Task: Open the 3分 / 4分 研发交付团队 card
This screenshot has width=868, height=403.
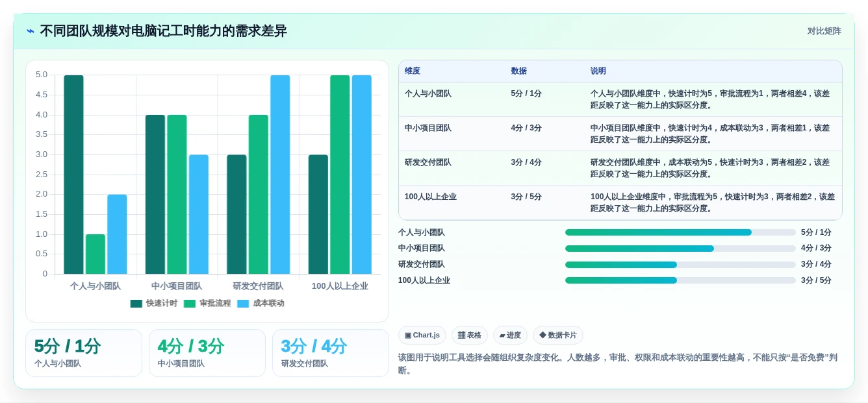Action: click(331, 353)
